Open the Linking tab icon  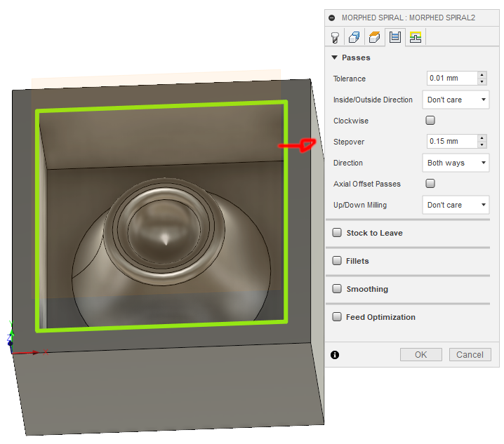(416, 37)
